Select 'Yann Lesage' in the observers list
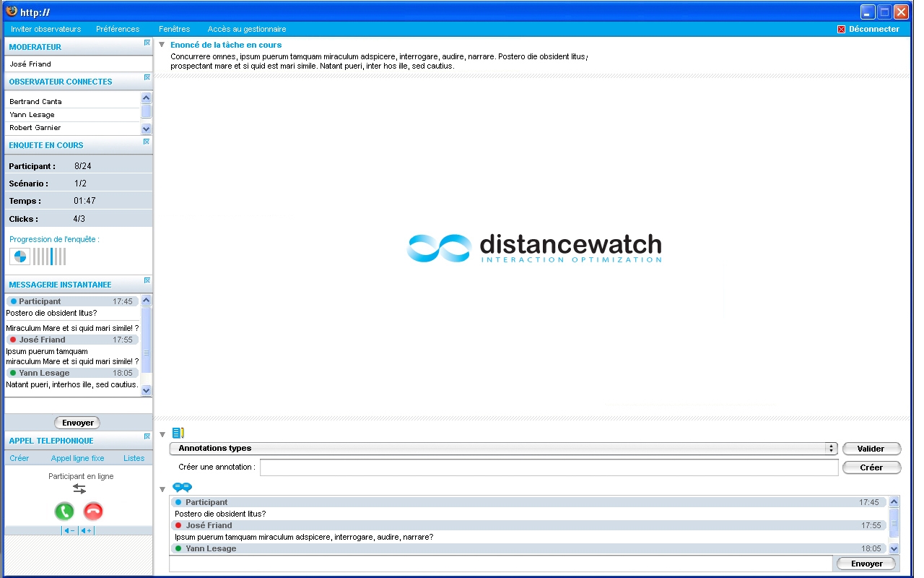This screenshot has width=924, height=578. click(x=32, y=115)
